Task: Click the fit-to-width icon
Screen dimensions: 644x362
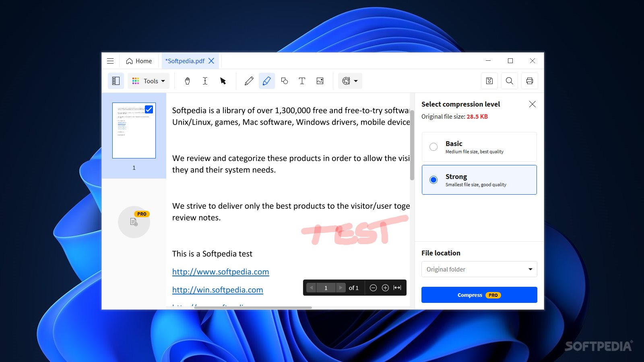Action: click(x=397, y=288)
